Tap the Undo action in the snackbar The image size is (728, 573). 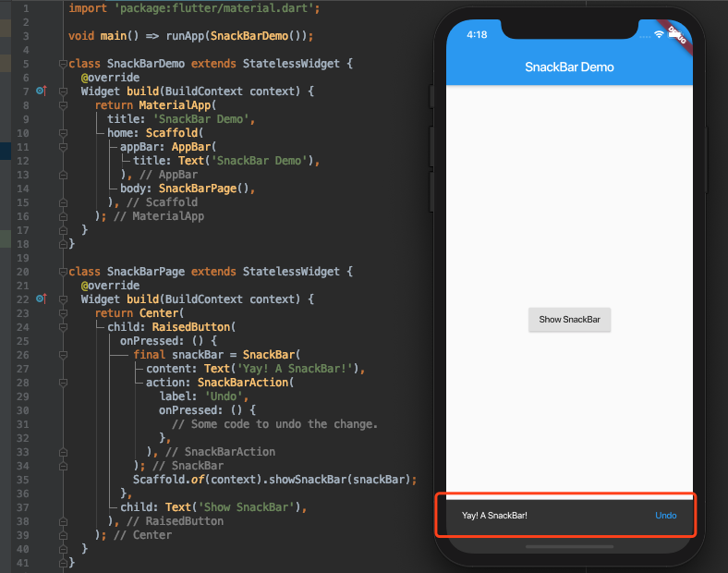click(665, 516)
